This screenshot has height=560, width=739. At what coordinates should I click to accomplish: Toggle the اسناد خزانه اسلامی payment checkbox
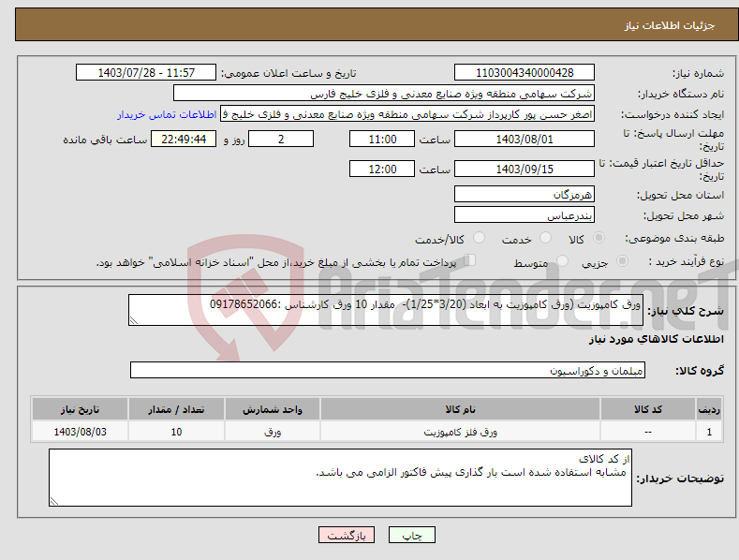(x=469, y=260)
